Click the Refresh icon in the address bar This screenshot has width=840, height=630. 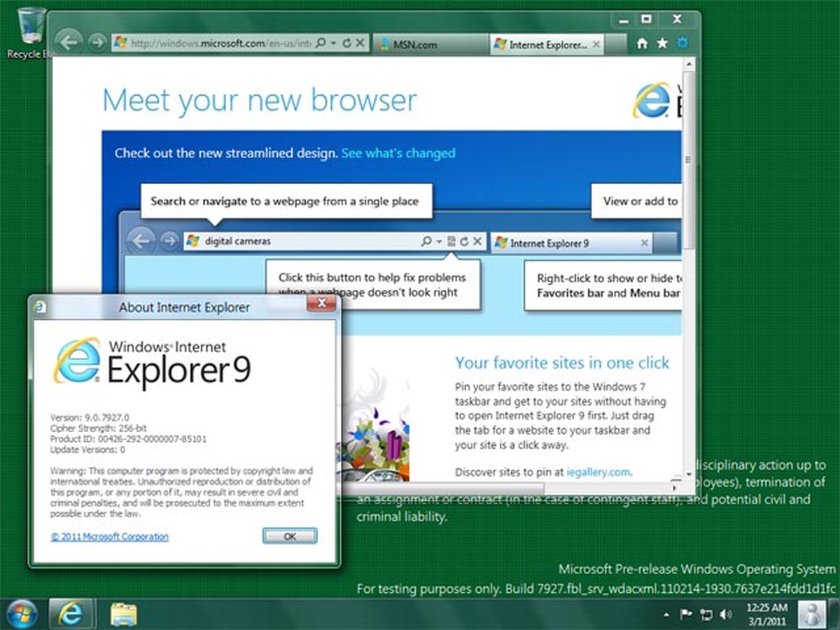pyautogui.click(x=347, y=43)
